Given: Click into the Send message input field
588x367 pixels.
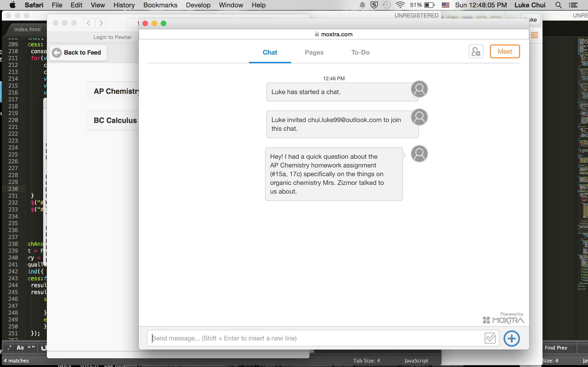Looking at the screenshot, I should [314, 338].
